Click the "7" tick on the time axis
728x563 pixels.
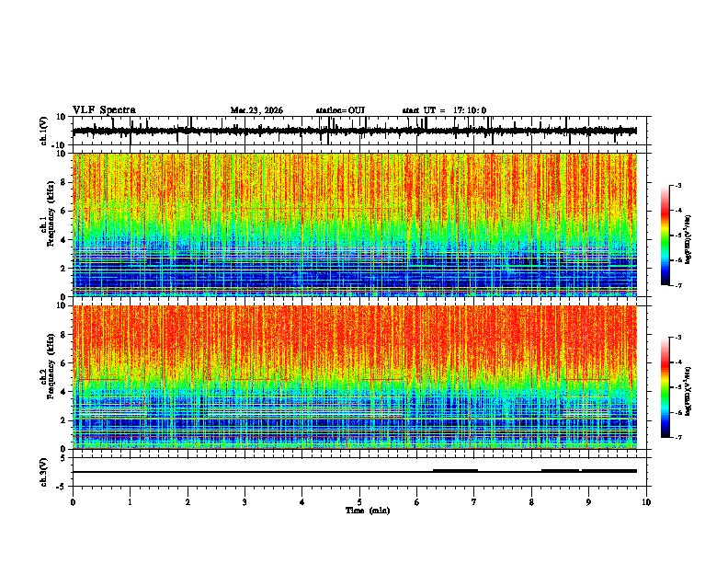pyautogui.click(x=474, y=502)
